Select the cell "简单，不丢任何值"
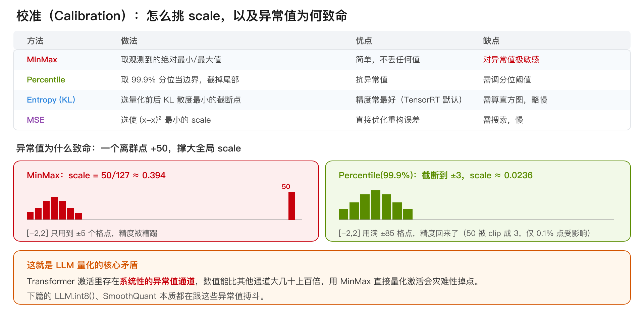 [388, 60]
